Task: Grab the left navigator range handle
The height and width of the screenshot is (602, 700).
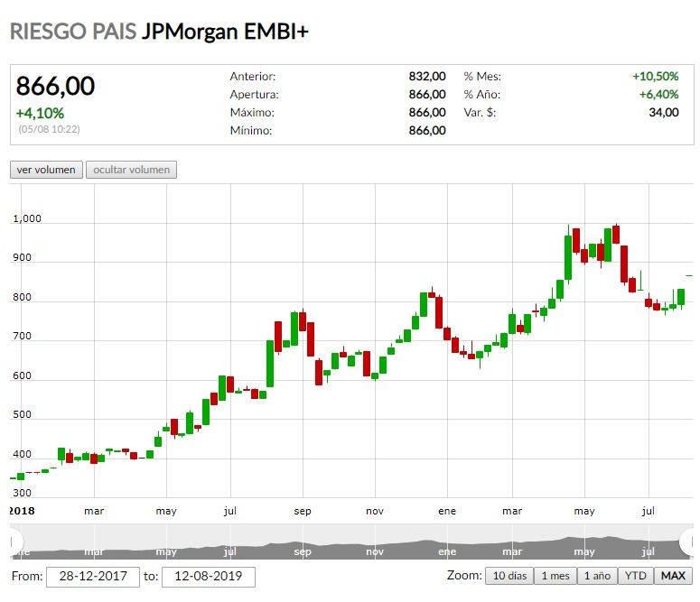Action: [14, 542]
